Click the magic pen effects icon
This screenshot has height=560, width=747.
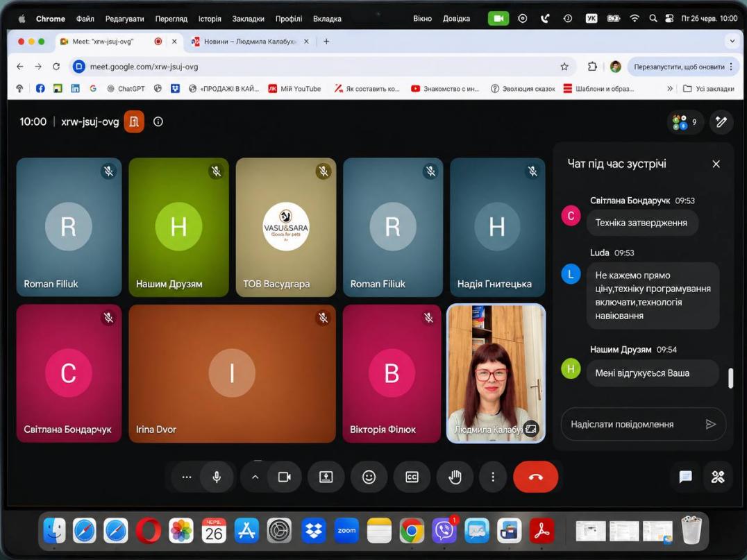pyautogui.click(x=721, y=122)
